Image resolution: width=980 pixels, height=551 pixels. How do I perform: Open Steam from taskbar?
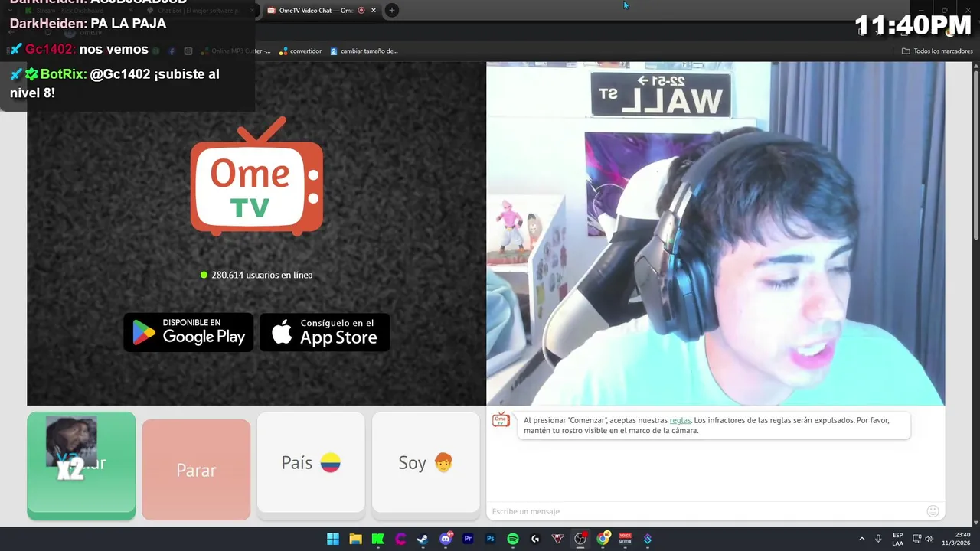coord(423,539)
